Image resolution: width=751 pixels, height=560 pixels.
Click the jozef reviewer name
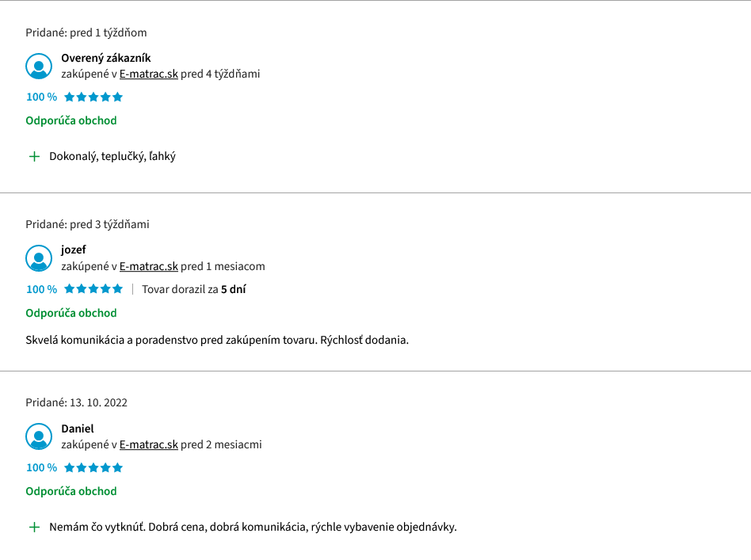click(74, 250)
